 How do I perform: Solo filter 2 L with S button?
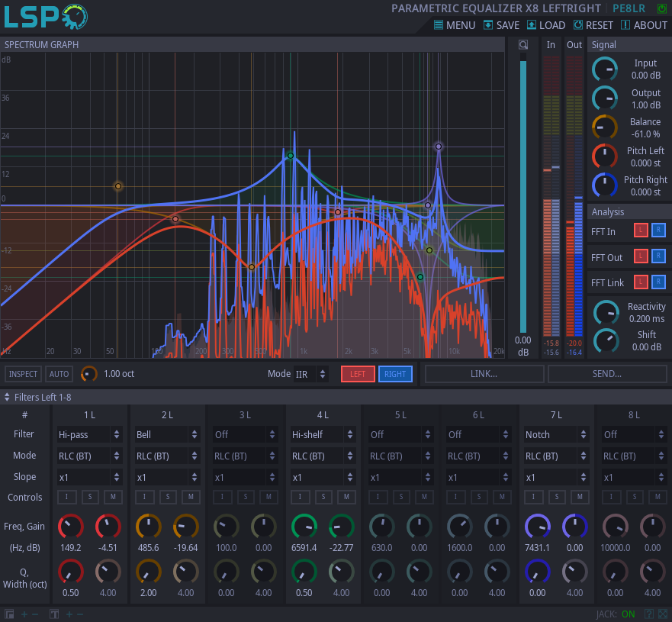pos(168,497)
